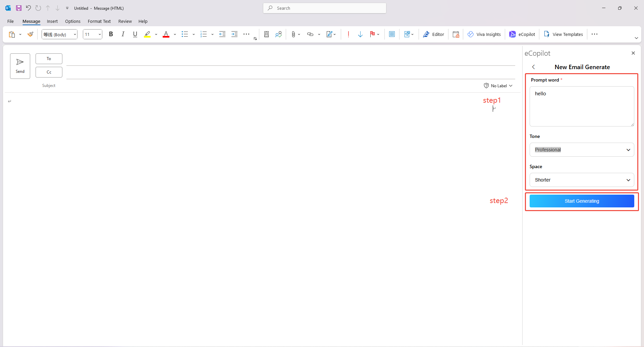Viewport: 644px width, 347px height.
Task: Open Viva Insights
Action: click(x=484, y=34)
